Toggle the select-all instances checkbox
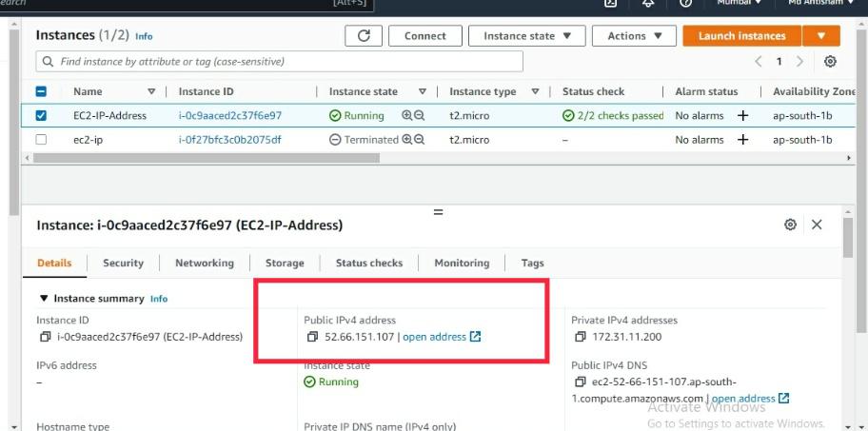The width and height of the screenshot is (868, 431). pyautogui.click(x=41, y=92)
